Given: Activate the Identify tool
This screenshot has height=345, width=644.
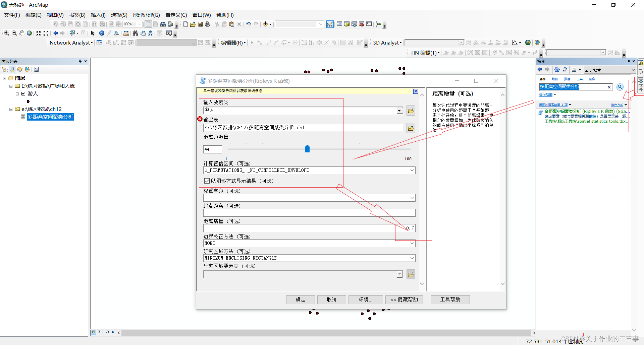Looking at the screenshot, I should [x=102, y=33].
